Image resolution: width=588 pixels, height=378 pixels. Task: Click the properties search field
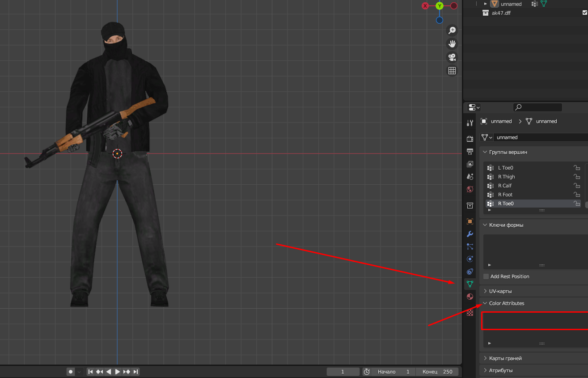pos(537,107)
